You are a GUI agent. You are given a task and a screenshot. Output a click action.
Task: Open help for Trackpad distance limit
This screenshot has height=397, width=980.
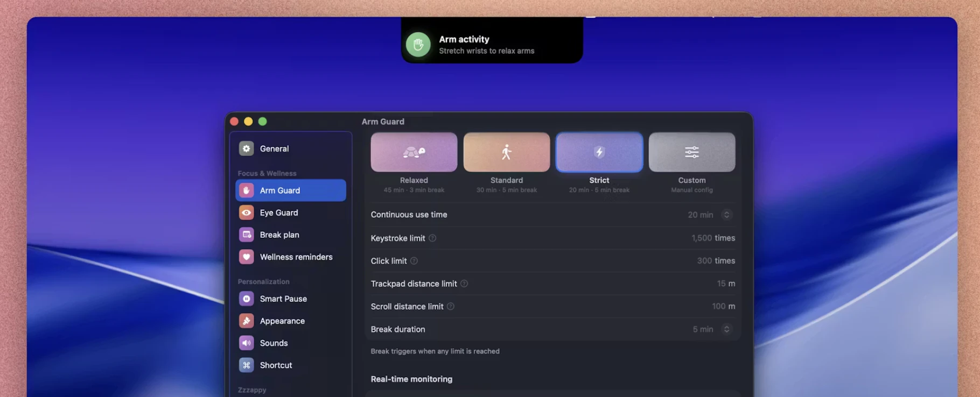click(464, 283)
